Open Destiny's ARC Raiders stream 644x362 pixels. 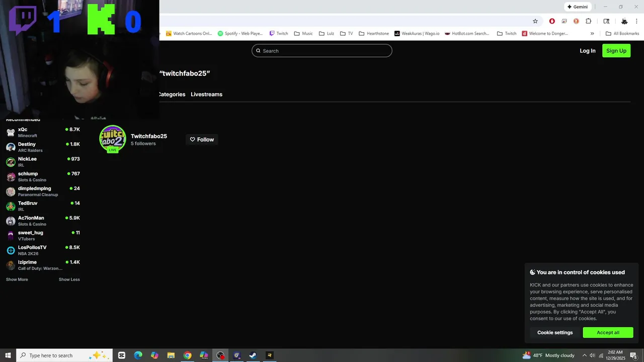[x=43, y=147]
